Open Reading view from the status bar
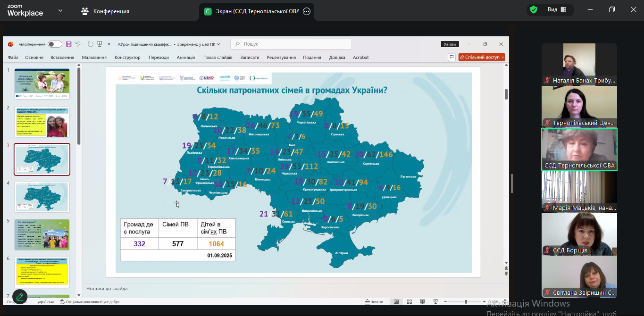Image resolution: width=644 pixels, height=316 pixels. click(x=421, y=302)
